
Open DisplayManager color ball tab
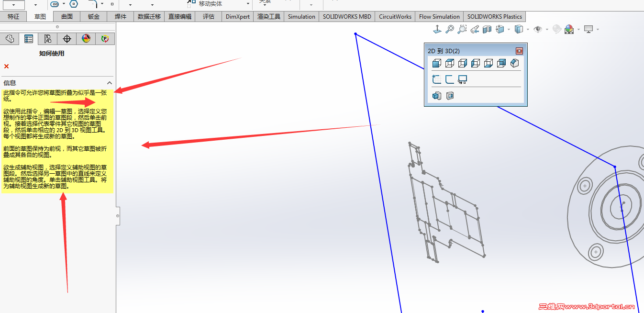(x=86, y=39)
